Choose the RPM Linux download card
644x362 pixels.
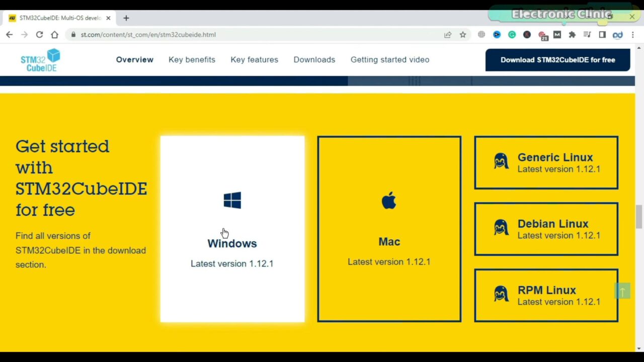(x=546, y=295)
